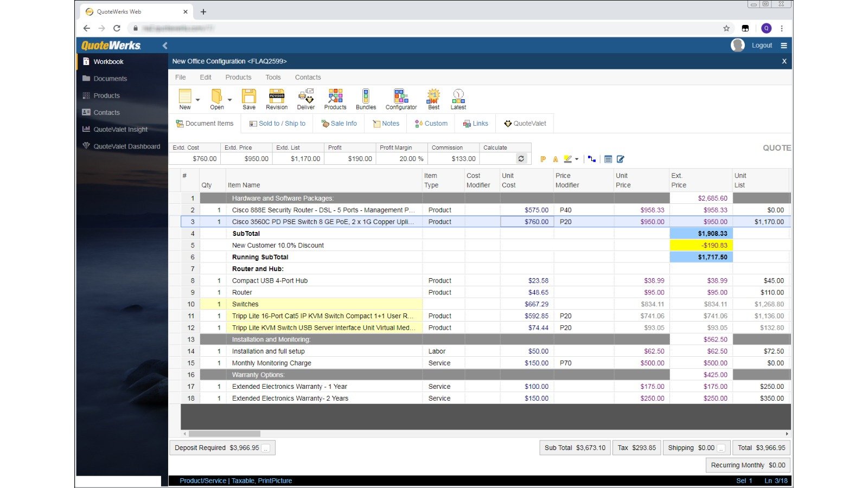The image size is (868, 488).
Task: Open the Tools menu
Action: [x=273, y=78]
